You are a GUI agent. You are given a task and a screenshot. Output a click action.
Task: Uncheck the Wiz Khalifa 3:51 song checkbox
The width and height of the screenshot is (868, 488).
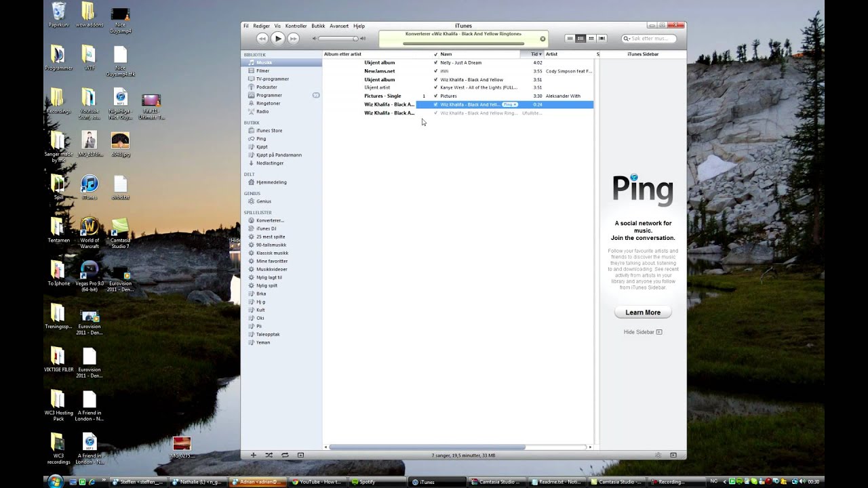[435, 79]
